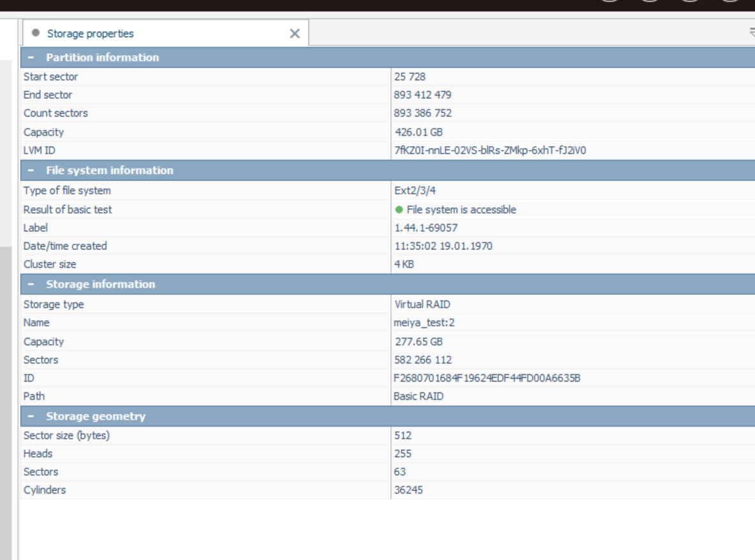
Task: Select the Storage properties tab
Action: click(x=165, y=33)
